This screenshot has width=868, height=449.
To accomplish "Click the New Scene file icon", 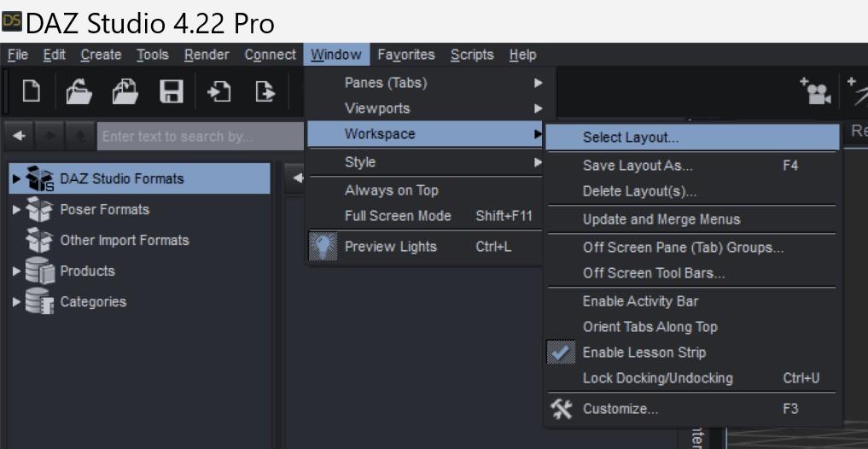I will pos(32,91).
